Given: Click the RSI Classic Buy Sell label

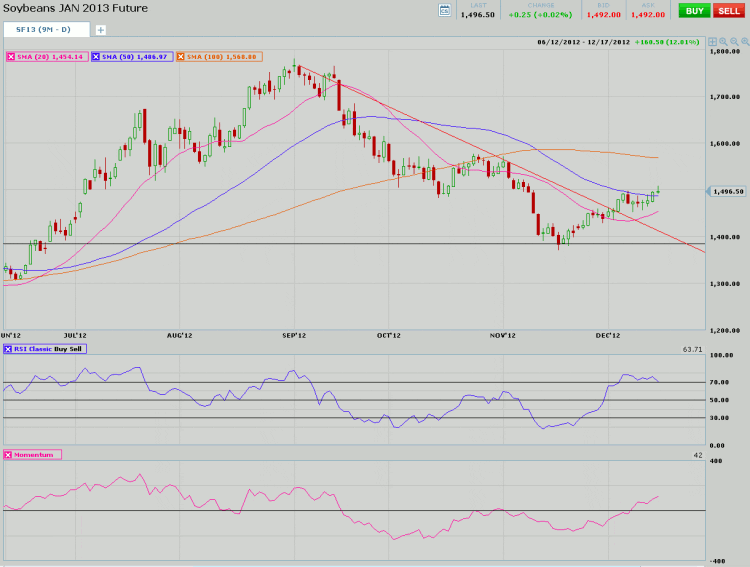Looking at the screenshot, I should 50,349.
